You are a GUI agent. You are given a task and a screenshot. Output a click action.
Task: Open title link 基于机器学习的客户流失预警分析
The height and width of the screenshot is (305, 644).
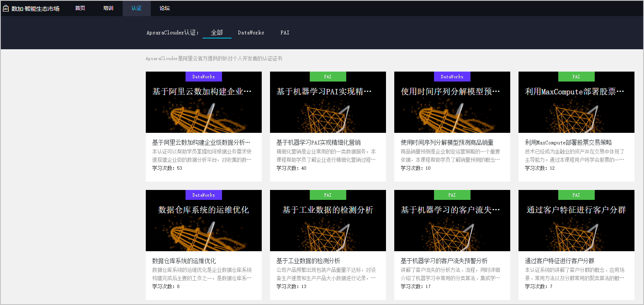(444, 261)
